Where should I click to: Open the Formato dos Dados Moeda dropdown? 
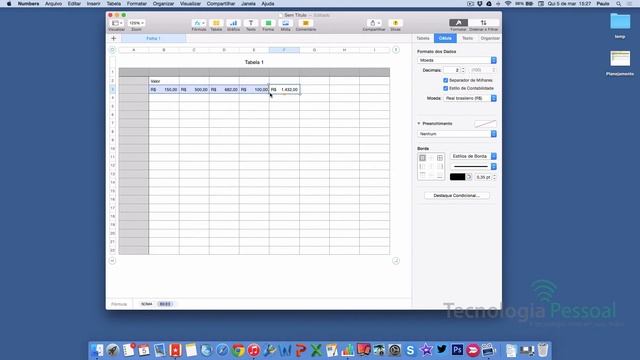(457, 60)
